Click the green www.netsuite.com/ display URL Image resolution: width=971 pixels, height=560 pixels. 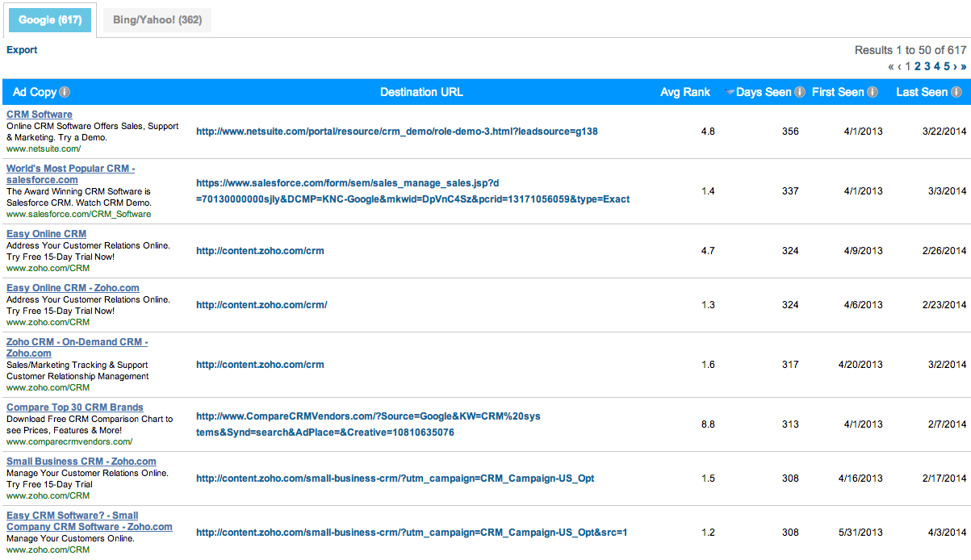point(44,148)
